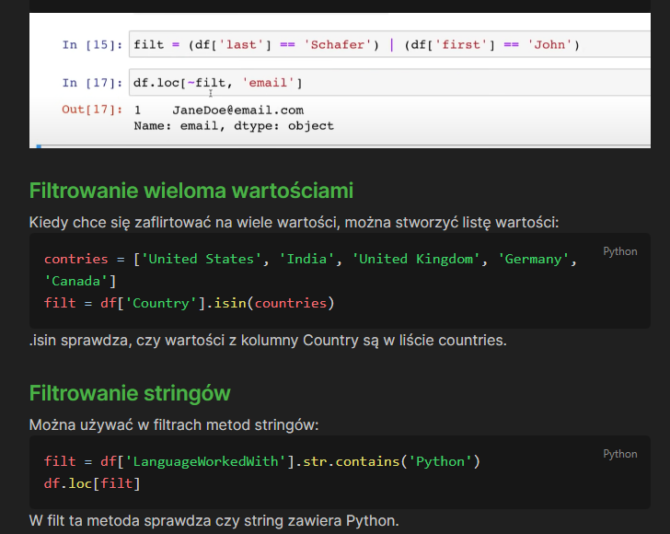The height and width of the screenshot is (534, 670).
Task: Open Python language selector in str.contains code block
Action: (619, 454)
